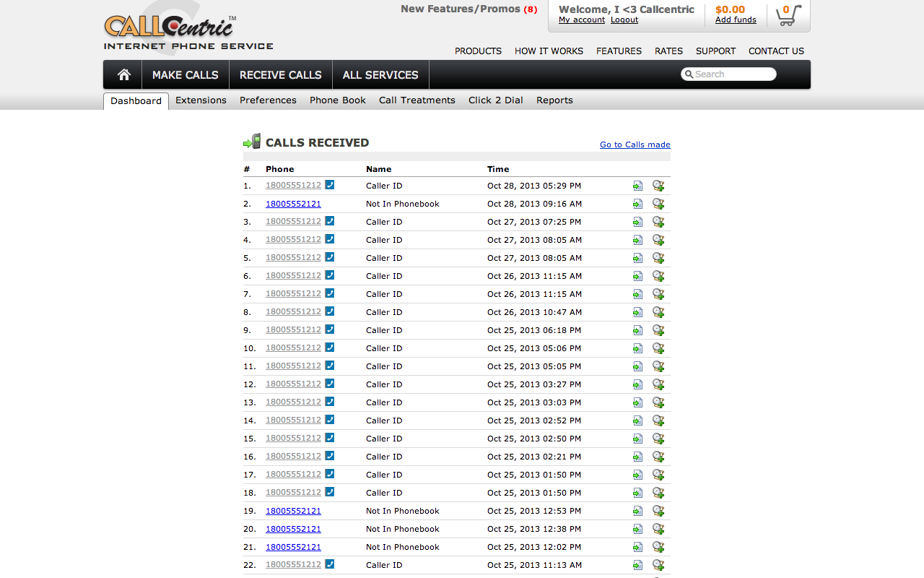This screenshot has height=578, width=924.
Task: Click the green arrow page icon in row 21
Action: click(637, 547)
